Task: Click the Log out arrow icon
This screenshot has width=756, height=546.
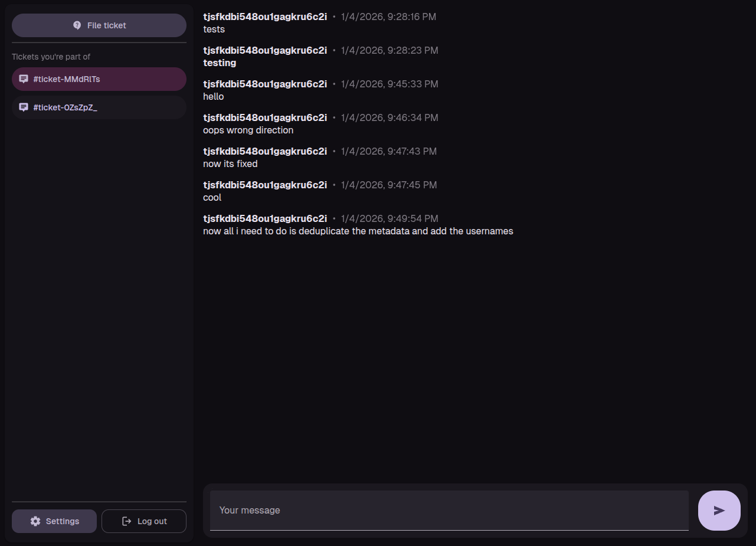Action: [126, 521]
